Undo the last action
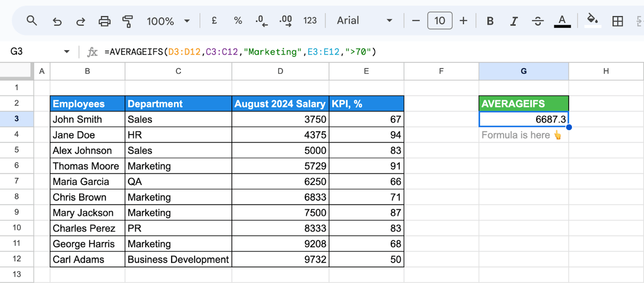This screenshot has width=644, height=283. pyautogui.click(x=57, y=21)
